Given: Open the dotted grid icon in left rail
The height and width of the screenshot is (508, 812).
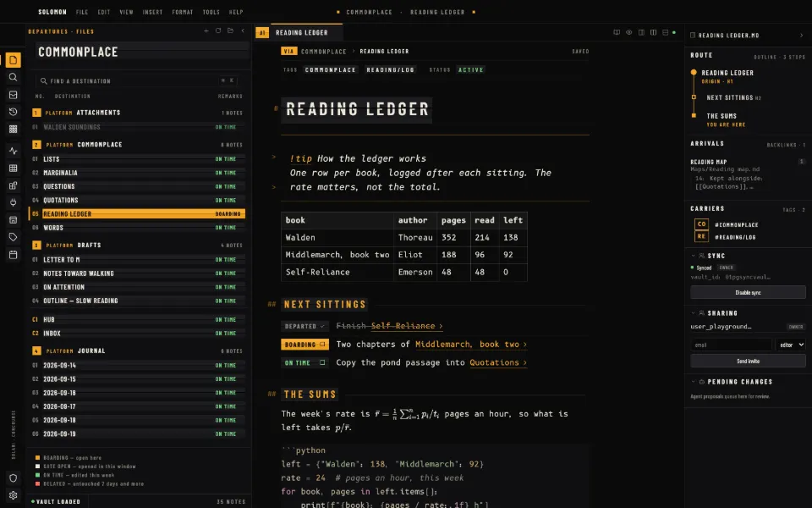Looking at the screenshot, I should coord(13,129).
